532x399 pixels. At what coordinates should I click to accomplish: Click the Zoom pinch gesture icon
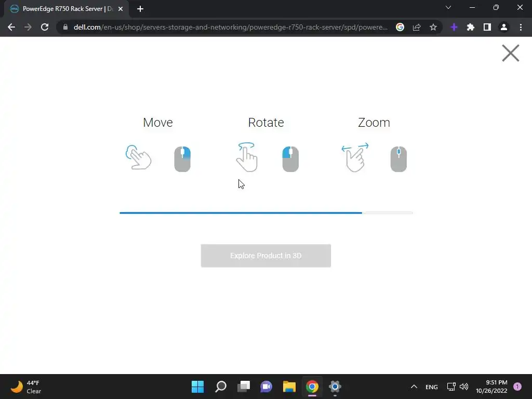pyautogui.click(x=355, y=157)
